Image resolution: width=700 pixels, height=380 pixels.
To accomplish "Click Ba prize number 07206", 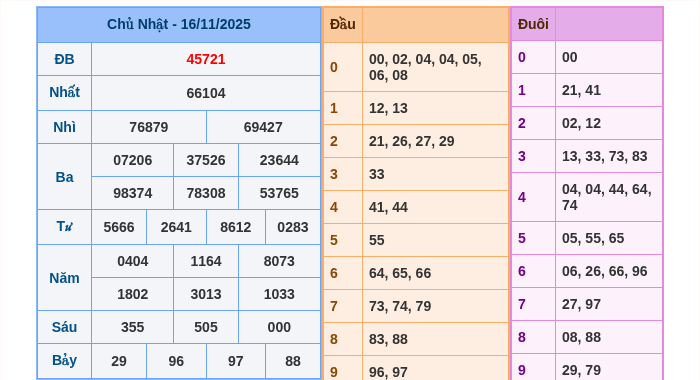I will 133,160.
